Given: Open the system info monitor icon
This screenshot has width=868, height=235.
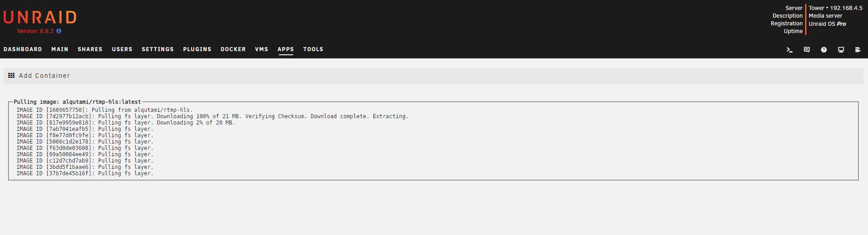Looking at the screenshot, I should 841,50.
